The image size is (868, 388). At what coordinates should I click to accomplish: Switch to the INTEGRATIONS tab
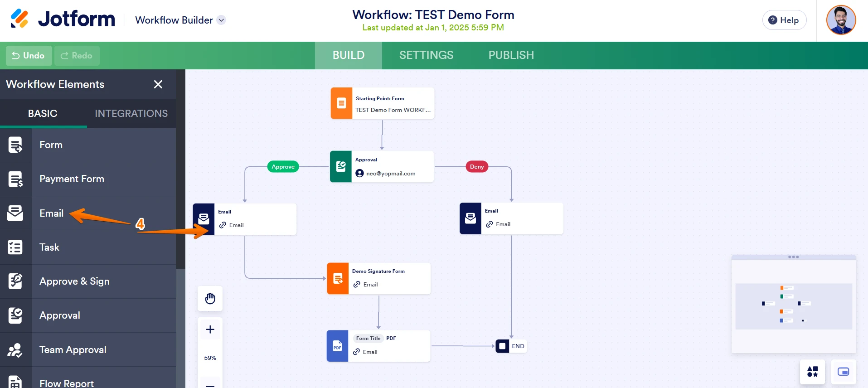point(131,113)
